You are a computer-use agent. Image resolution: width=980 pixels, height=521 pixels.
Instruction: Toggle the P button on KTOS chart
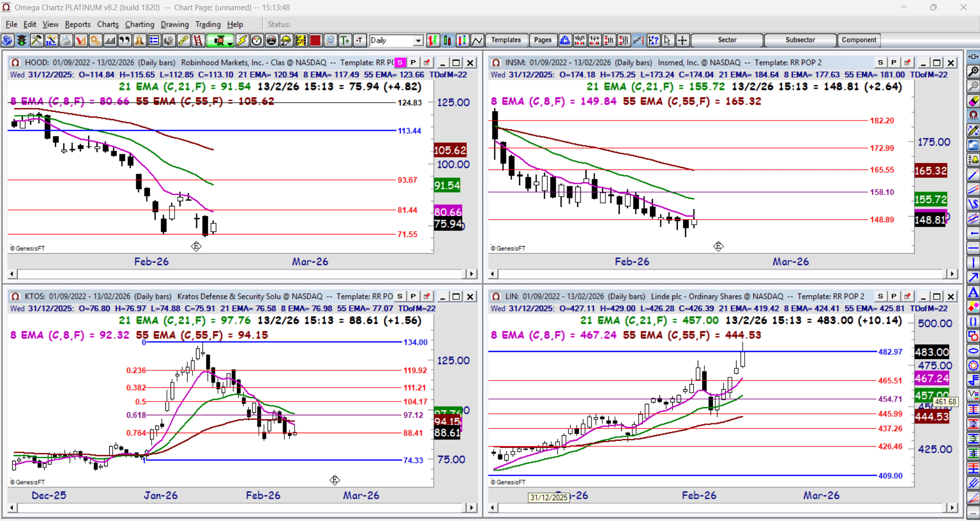[x=413, y=296]
